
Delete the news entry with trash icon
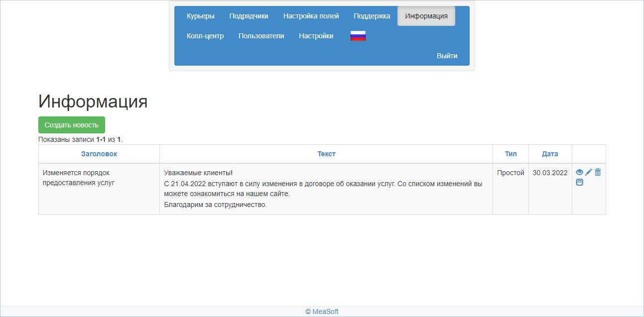tap(598, 172)
